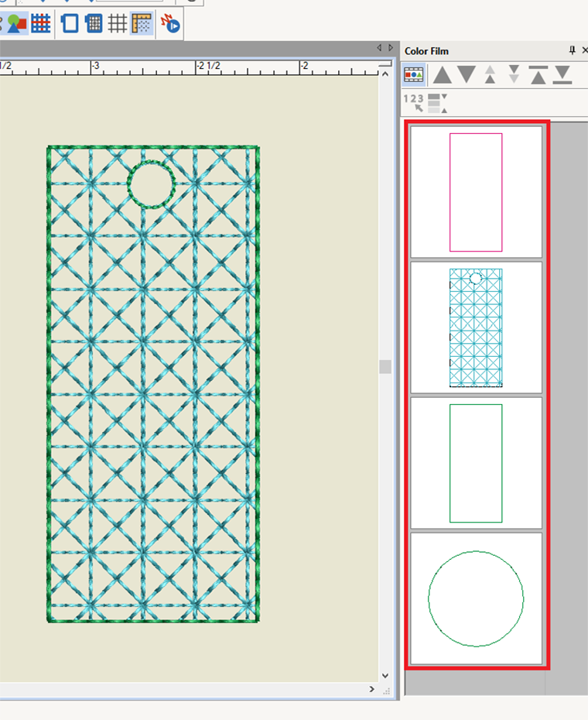Click the gray vertical scrollbar thumb beside the canvas

385,366
